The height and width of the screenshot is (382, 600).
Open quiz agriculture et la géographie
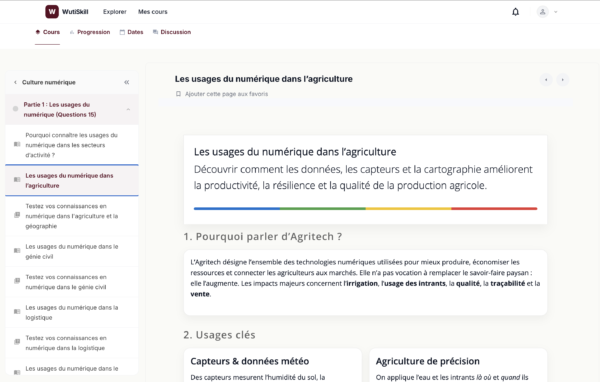click(x=72, y=216)
